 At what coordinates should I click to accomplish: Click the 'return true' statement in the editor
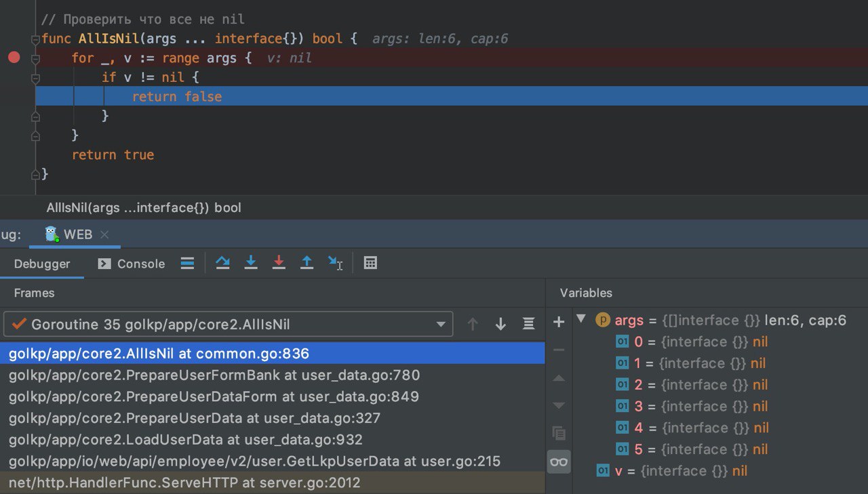coord(113,155)
